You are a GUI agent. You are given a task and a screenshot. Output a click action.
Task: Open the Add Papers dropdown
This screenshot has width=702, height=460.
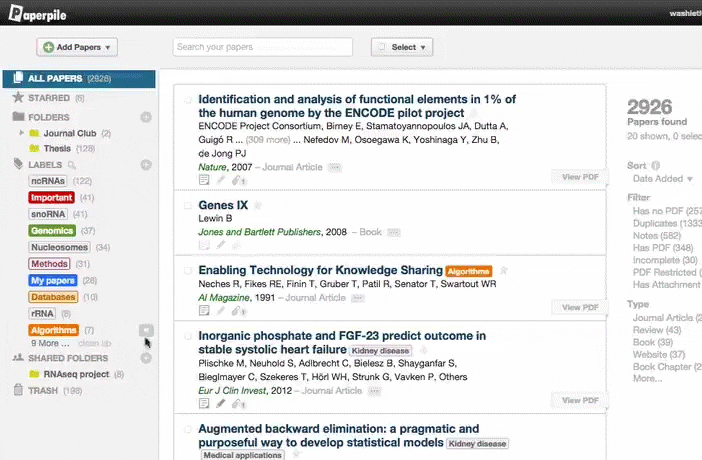(77, 47)
